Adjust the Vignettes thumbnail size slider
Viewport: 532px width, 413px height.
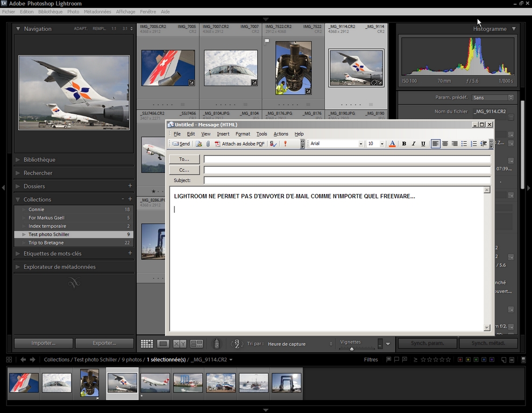tap(352, 348)
